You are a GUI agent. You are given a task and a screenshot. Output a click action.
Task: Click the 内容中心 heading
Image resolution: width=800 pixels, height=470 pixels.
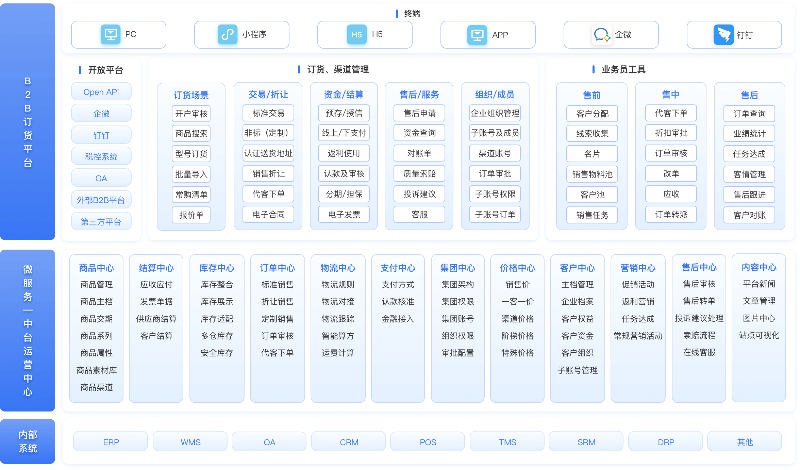tap(759, 267)
